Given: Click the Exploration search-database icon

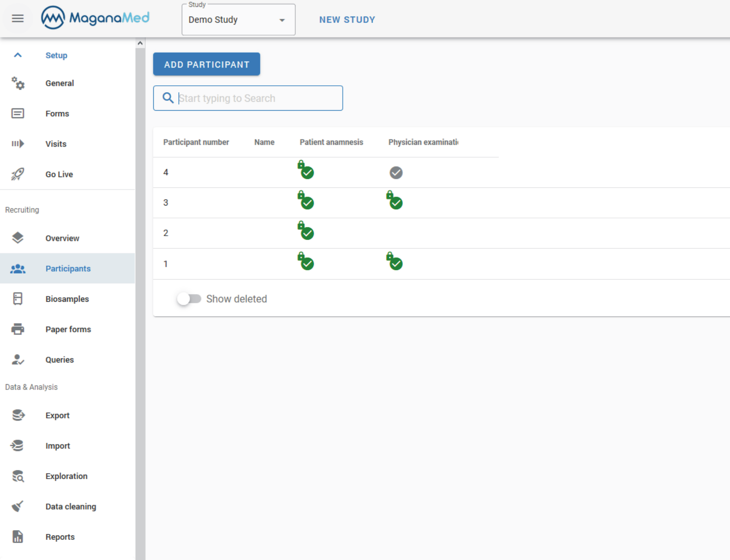Looking at the screenshot, I should point(18,476).
